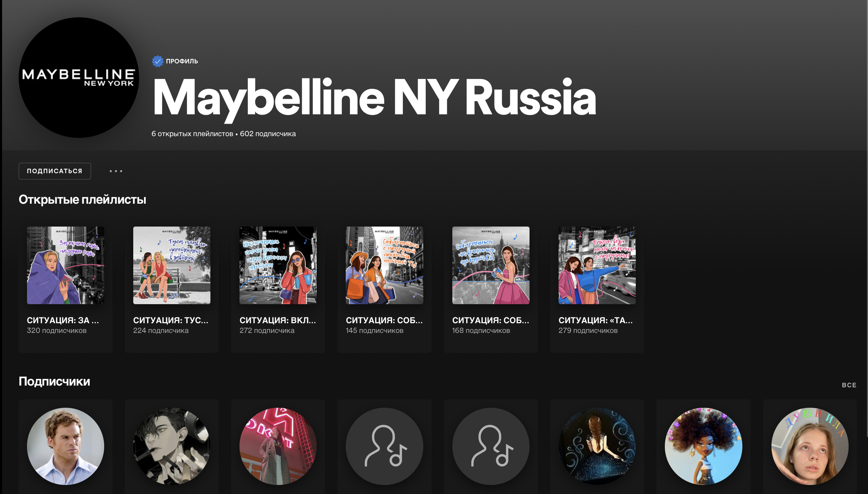The width and height of the screenshot is (868, 494).
Task: Open ВСЕ link in Подписчики section
Action: point(849,385)
